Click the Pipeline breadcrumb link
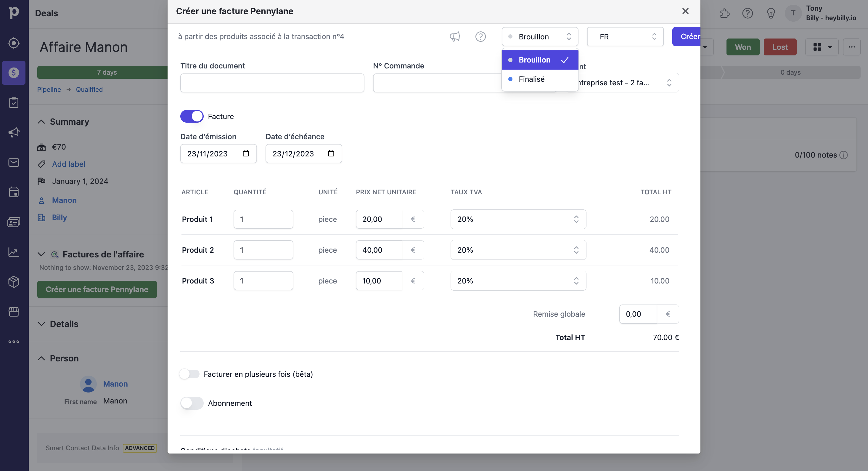868x471 pixels. tap(49, 89)
